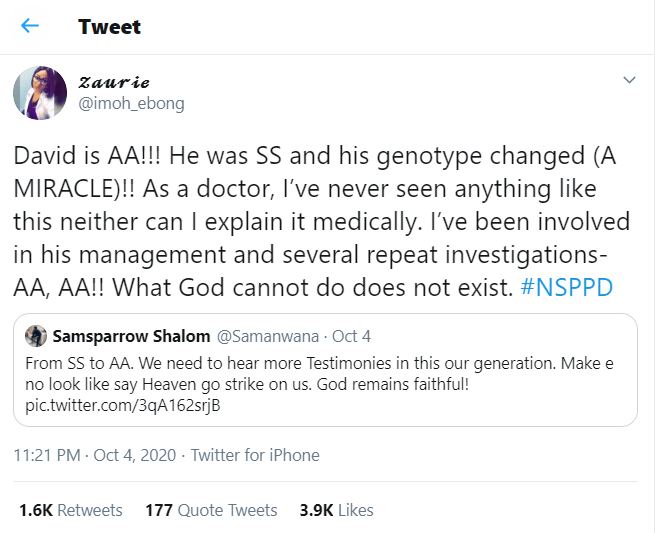Click the 11:21 PM · Oct 4, 2020 timestamp
The image size is (659, 533).
click(97, 455)
